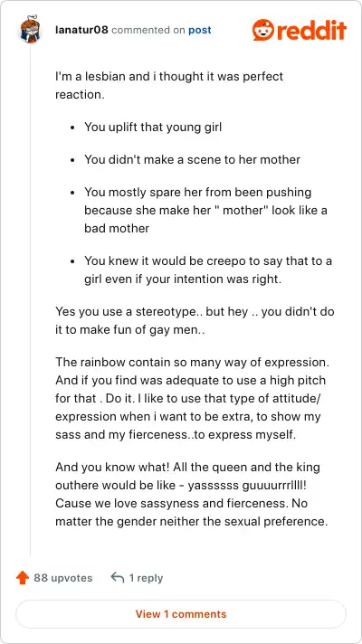Upvote the comment with the orange arrow
The image size is (362, 644).
23,578
